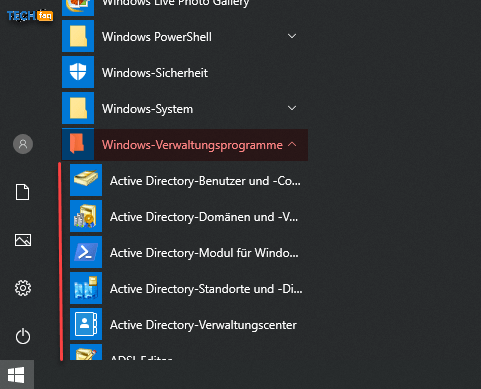Image resolution: width=481 pixels, height=389 pixels.
Task: Select the Windows-Verwaltungsprogramme label
Action: 192,145
